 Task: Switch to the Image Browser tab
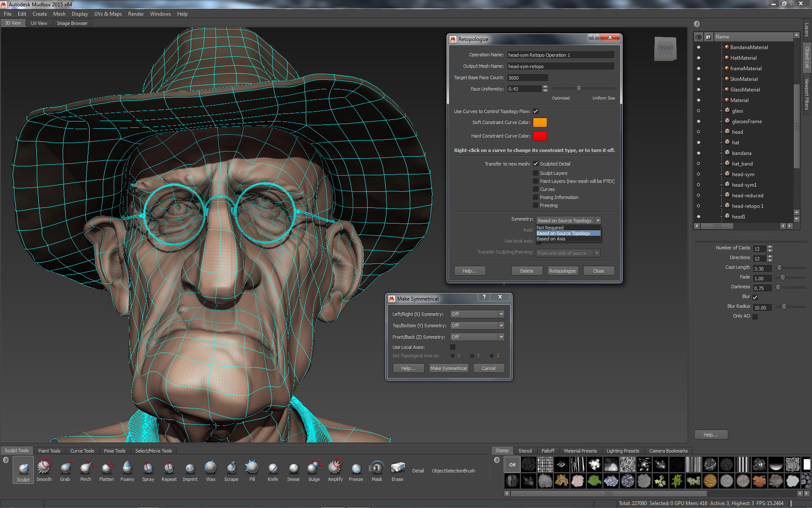pyautogui.click(x=71, y=23)
